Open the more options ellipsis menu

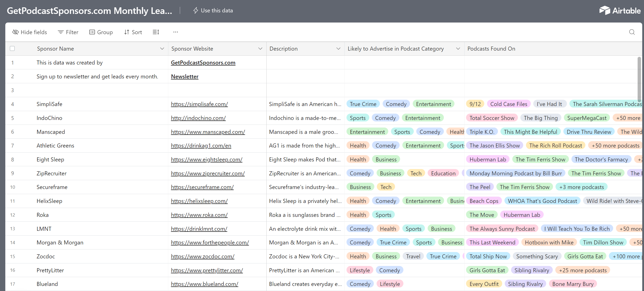pos(176,32)
